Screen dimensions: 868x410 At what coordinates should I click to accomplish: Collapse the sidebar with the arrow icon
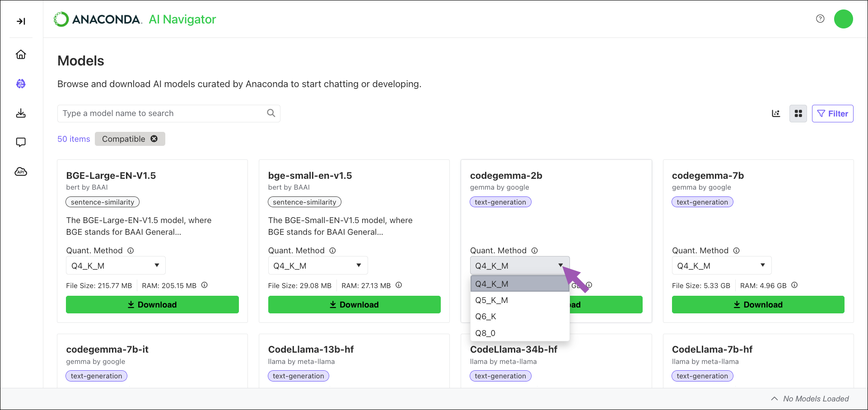pos(21,20)
